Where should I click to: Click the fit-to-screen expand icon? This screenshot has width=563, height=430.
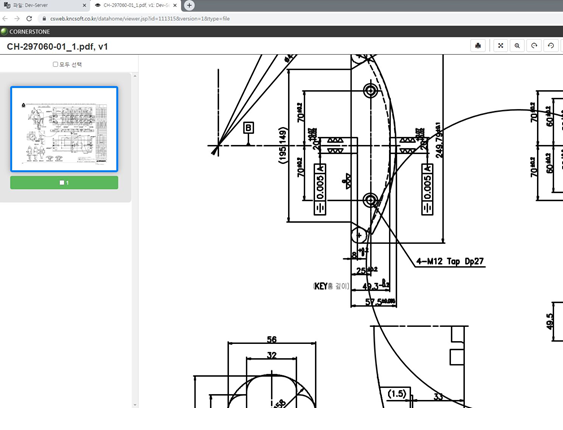click(x=501, y=46)
